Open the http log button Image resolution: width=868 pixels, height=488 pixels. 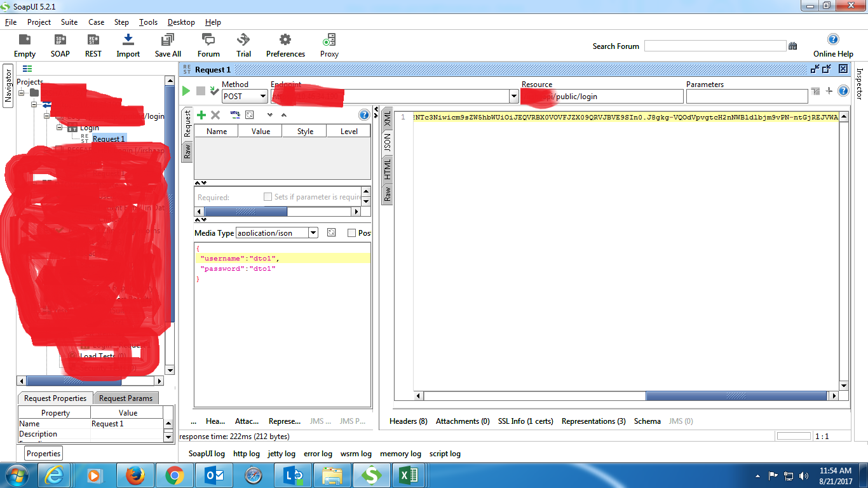click(246, 454)
